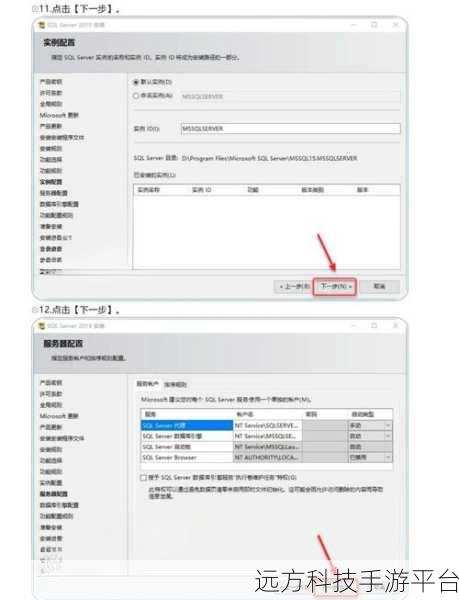
Task: Click the 实例 ID column header in installed instances list
Action: 202,190
